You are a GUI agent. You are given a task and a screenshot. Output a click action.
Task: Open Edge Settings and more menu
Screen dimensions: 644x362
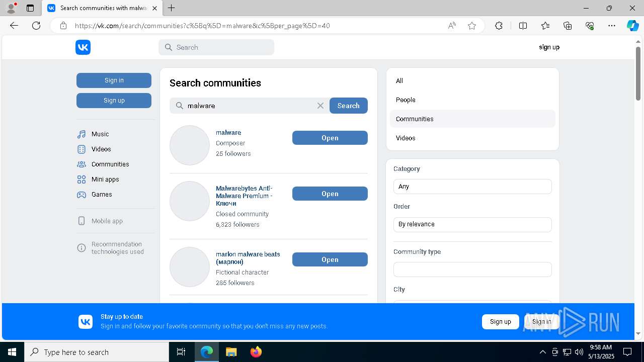612,26
